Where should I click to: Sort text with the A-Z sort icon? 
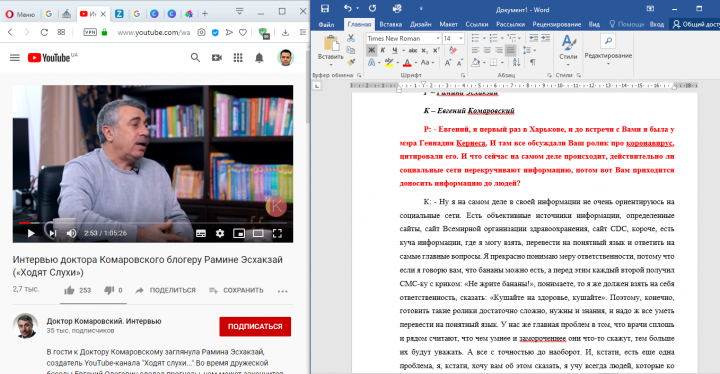(516, 62)
